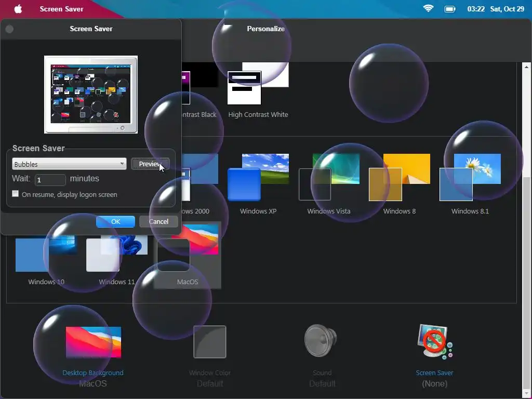Viewport: 532px width, 399px height.
Task: Open the date Sat, Oct 29
Action: (x=507, y=9)
